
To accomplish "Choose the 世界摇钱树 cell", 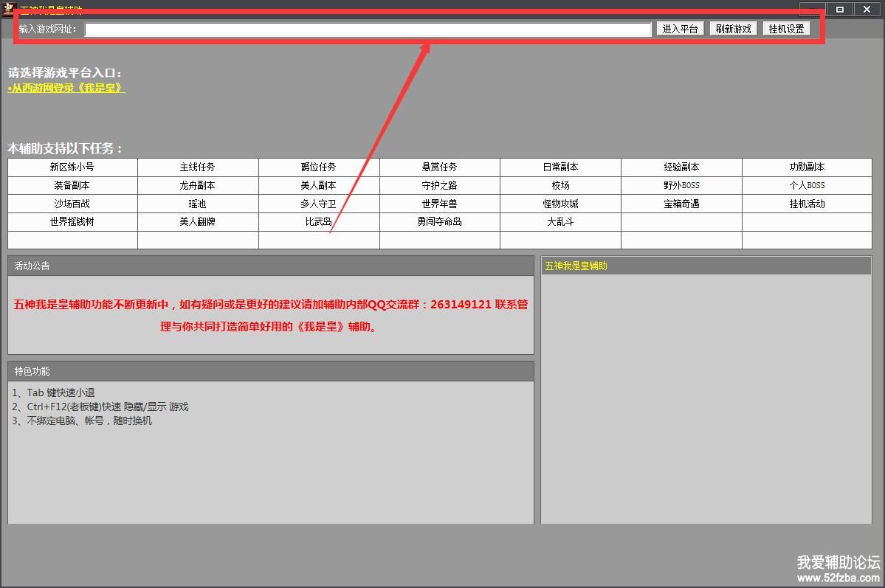I will click(72, 221).
